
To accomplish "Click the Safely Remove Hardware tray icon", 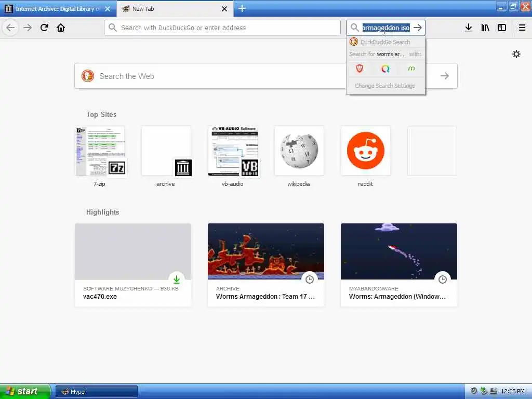I will pyautogui.click(x=484, y=391).
